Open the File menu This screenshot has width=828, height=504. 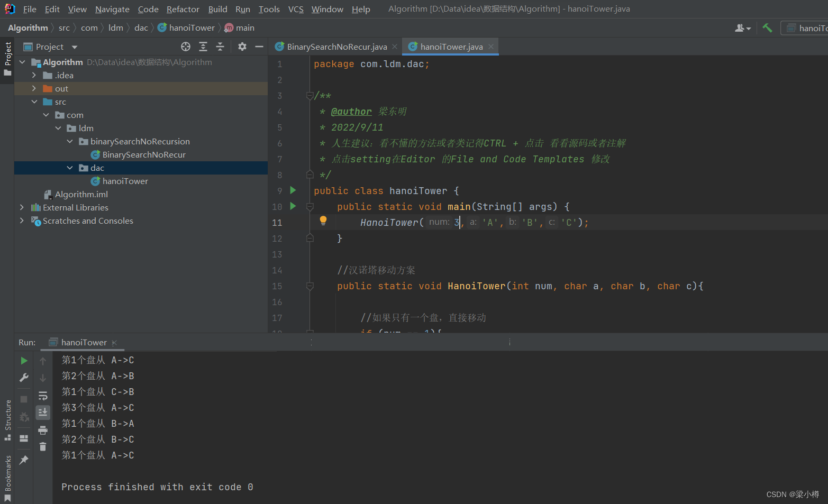point(30,9)
